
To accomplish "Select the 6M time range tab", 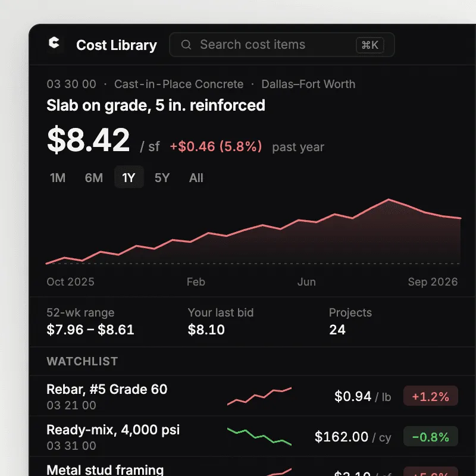I will 94,177.
